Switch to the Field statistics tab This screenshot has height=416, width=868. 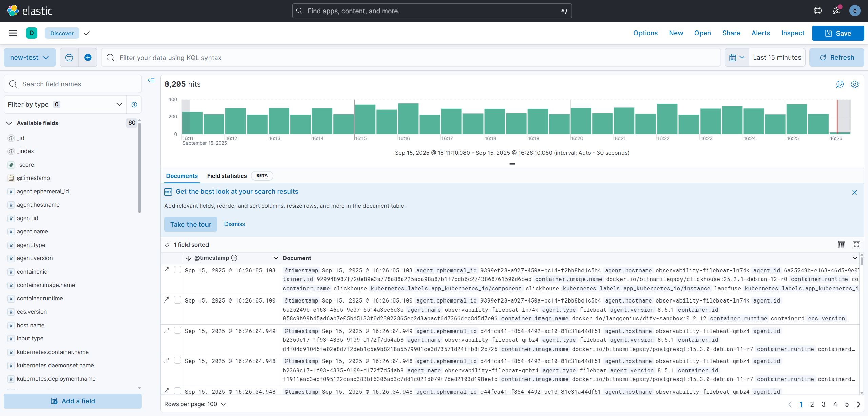[227, 176]
